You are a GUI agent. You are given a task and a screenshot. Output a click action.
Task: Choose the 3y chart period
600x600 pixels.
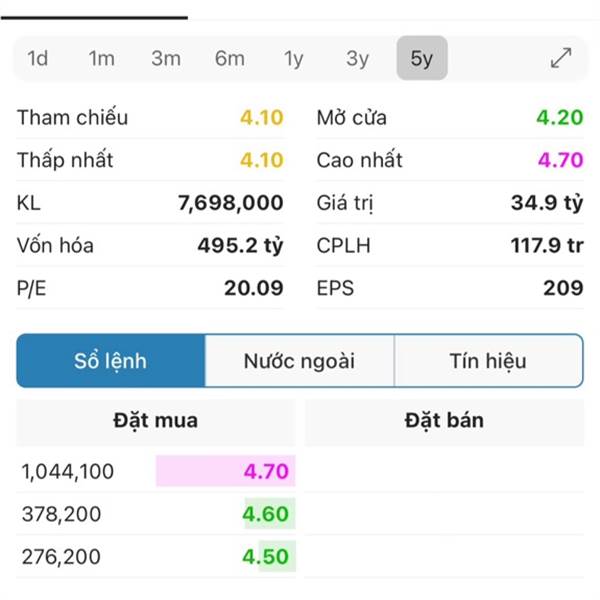(x=357, y=59)
